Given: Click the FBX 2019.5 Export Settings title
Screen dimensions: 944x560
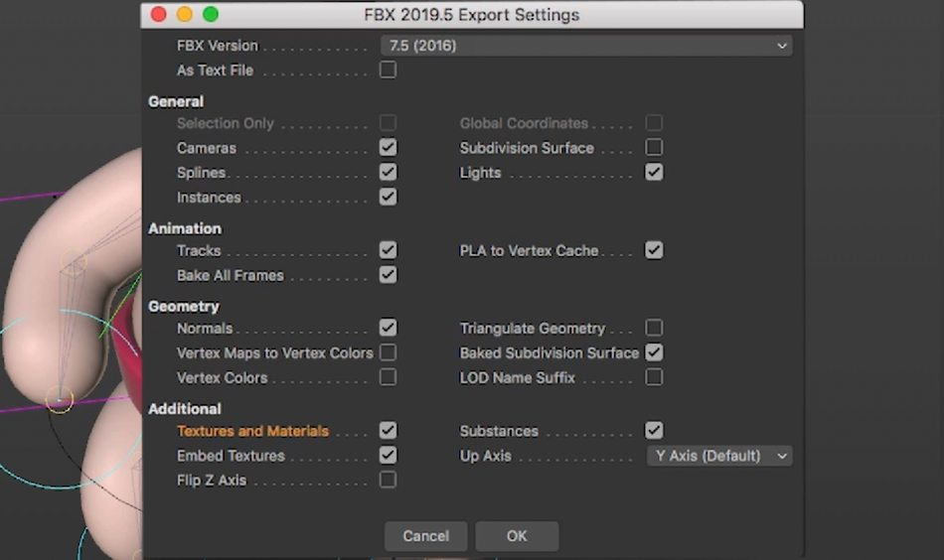Looking at the screenshot, I should pos(471,15).
